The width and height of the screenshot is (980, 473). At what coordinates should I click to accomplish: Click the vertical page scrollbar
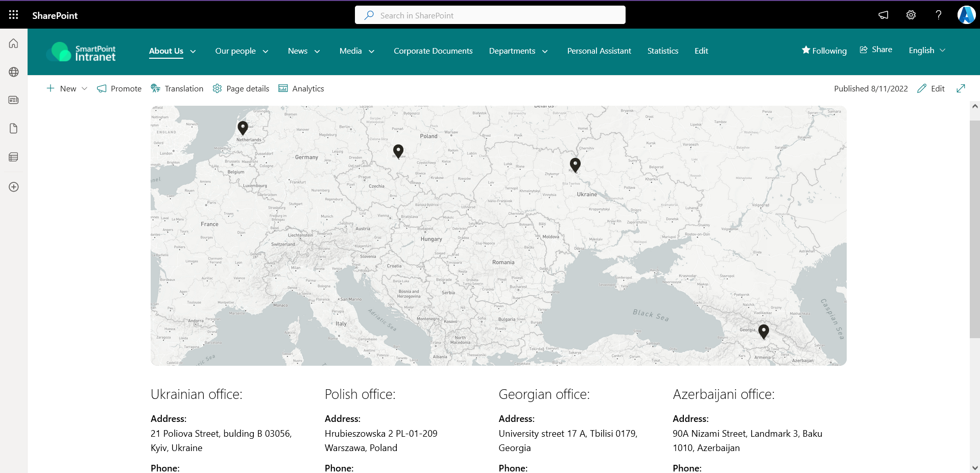pos(974,229)
